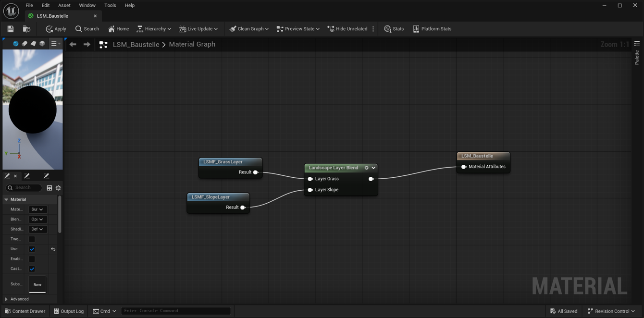Open the Content Drawer
644x318 pixels.
pos(25,311)
